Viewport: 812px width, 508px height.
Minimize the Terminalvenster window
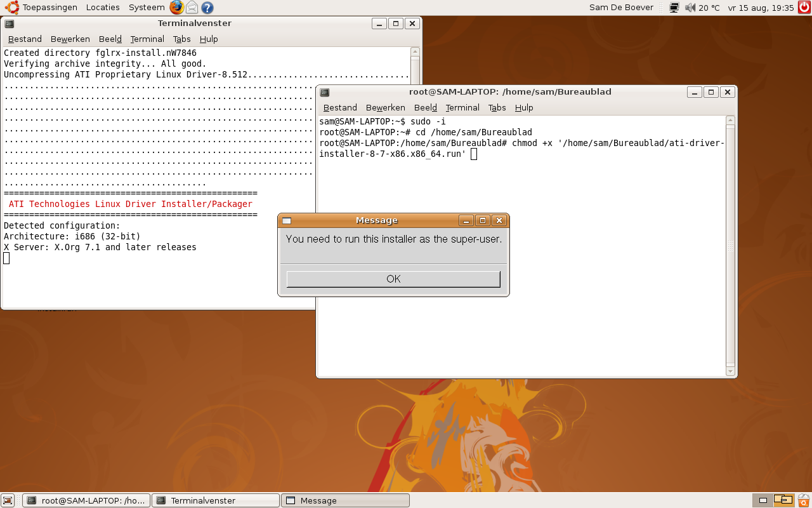[379, 23]
